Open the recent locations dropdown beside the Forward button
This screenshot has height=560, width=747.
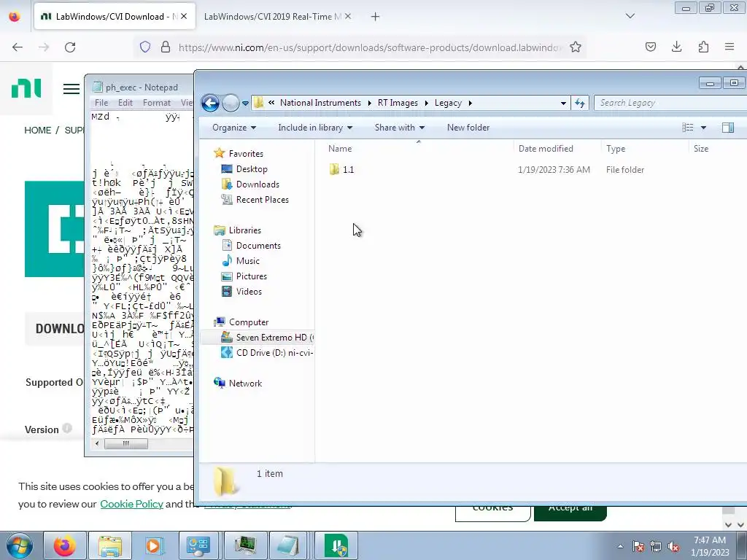coord(245,103)
